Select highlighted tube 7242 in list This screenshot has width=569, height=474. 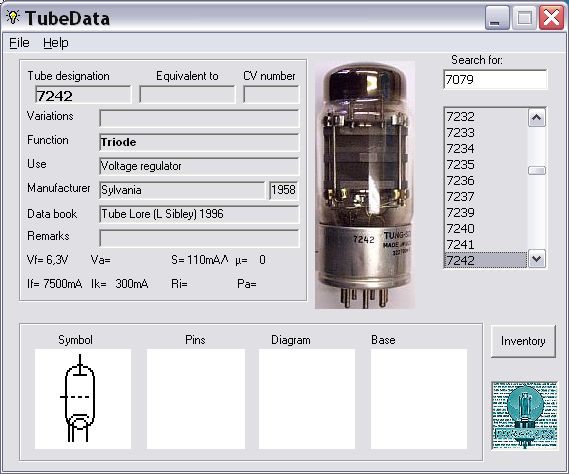point(486,260)
